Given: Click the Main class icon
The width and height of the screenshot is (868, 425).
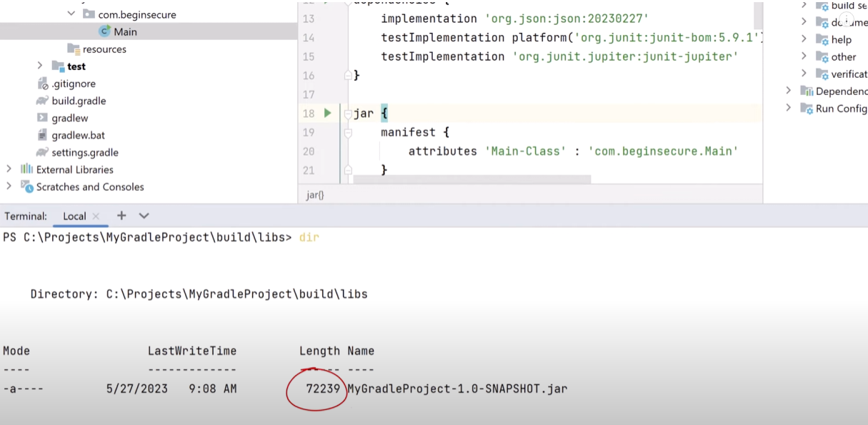Looking at the screenshot, I should 105,31.
